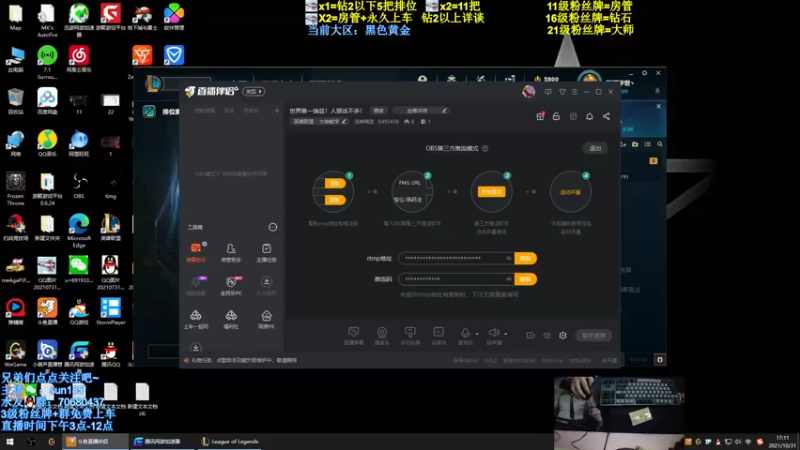
Task: Add 摄像头 camera source
Action: [x=382, y=335]
